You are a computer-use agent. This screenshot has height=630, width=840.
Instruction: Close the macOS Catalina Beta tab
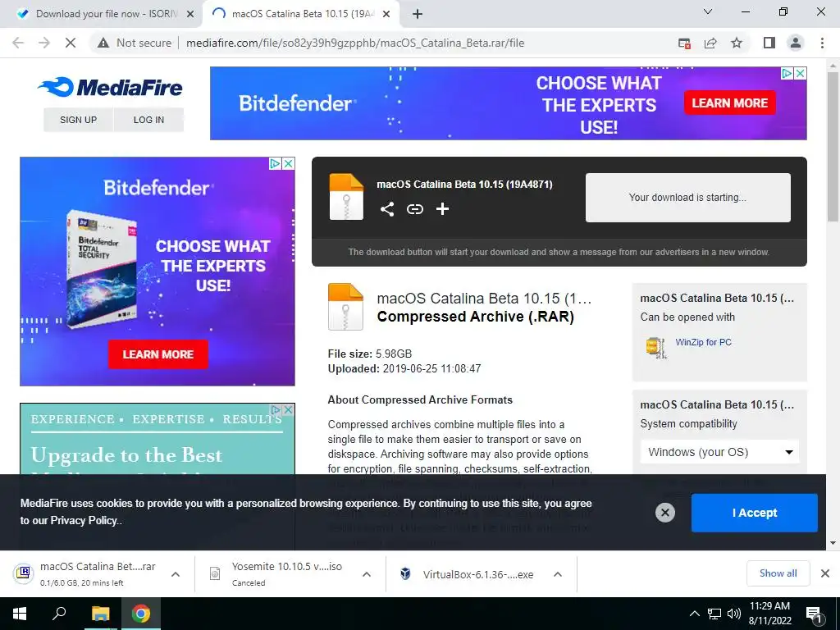tap(386, 15)
